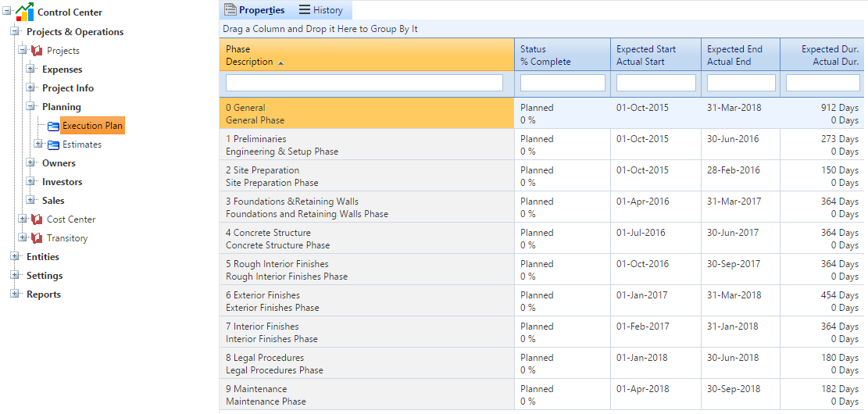
Task: Collapse the Control Center root node
Action: click(7, 12)
